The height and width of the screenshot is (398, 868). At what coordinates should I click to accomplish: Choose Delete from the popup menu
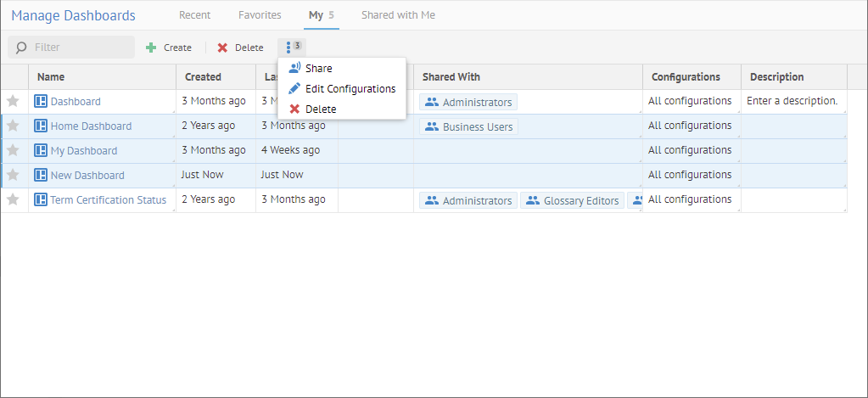click(x=320, y=109)
